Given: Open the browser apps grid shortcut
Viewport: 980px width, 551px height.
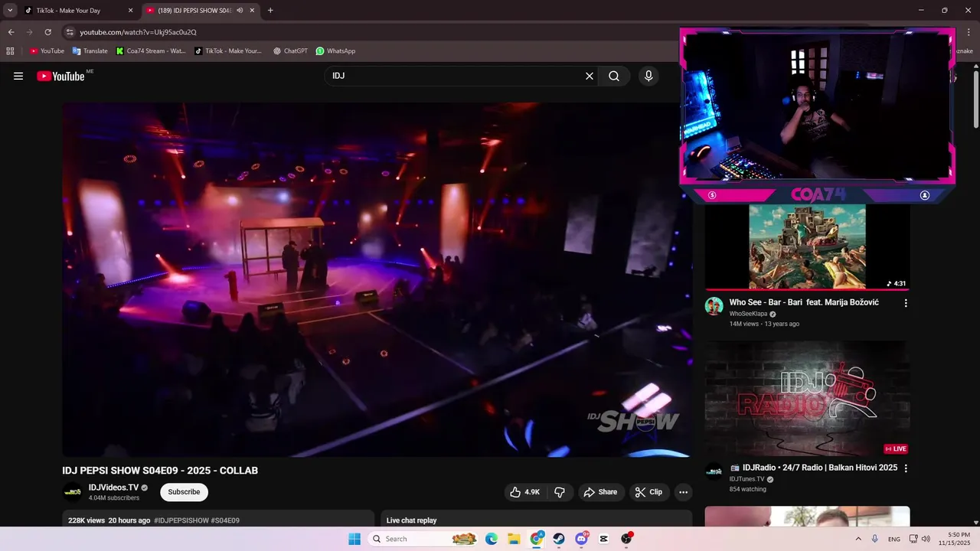Looking at the screenshot, I should [10, 51].
